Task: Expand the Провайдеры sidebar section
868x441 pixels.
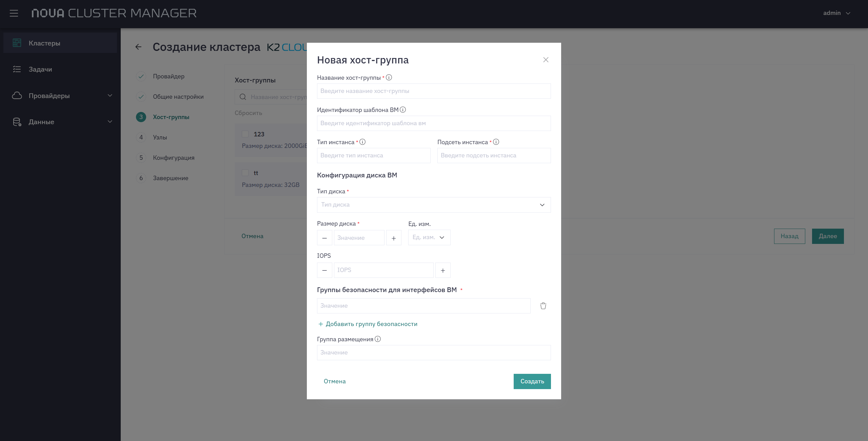Action: pyautogui.click(x=110, y=96)
